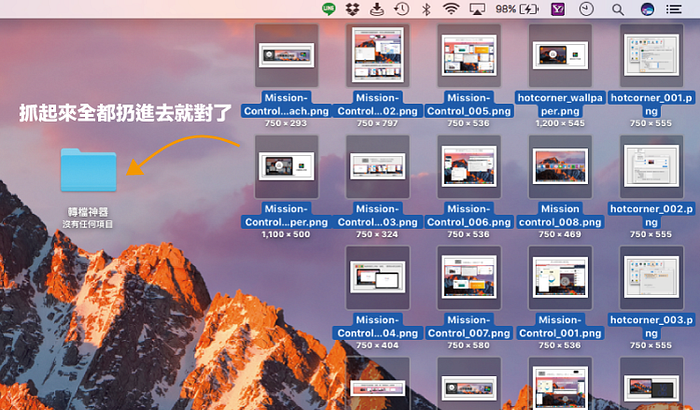Click the AirPlay display icon
Image resolution: width=700 pixels, height=410 pixels.
pos(477,9)
